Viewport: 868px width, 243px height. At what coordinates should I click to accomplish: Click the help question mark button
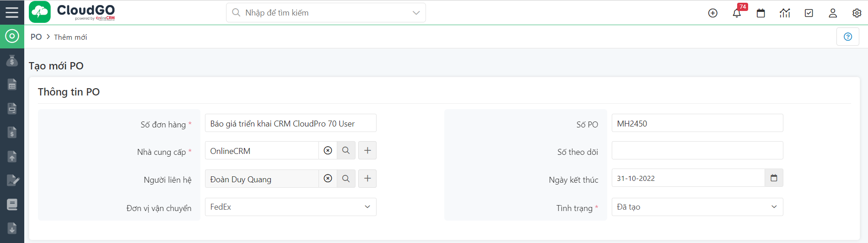[847, 37]
